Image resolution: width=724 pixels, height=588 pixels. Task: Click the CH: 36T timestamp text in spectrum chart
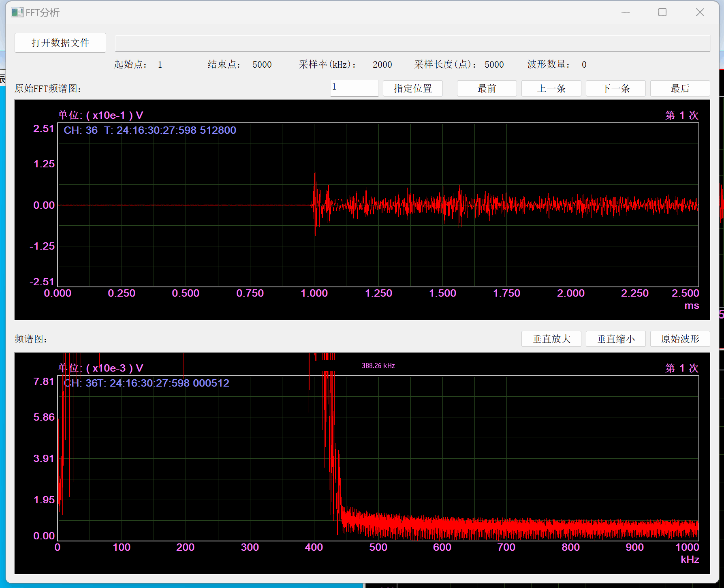coord(147,383)
